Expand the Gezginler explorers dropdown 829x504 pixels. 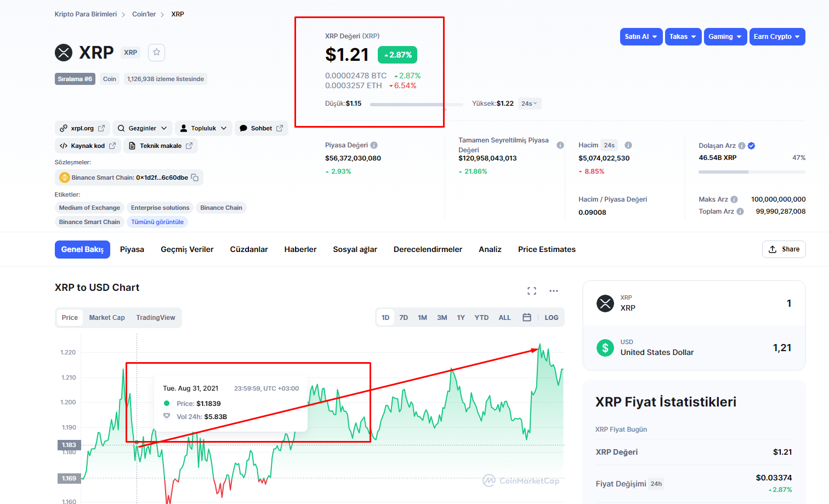[x=143, y=128]
